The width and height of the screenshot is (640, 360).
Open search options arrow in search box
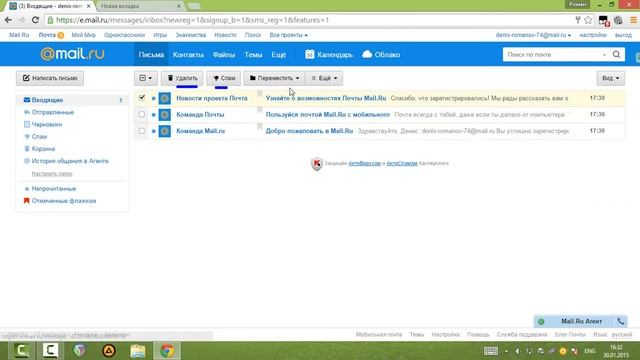[604, 55]
